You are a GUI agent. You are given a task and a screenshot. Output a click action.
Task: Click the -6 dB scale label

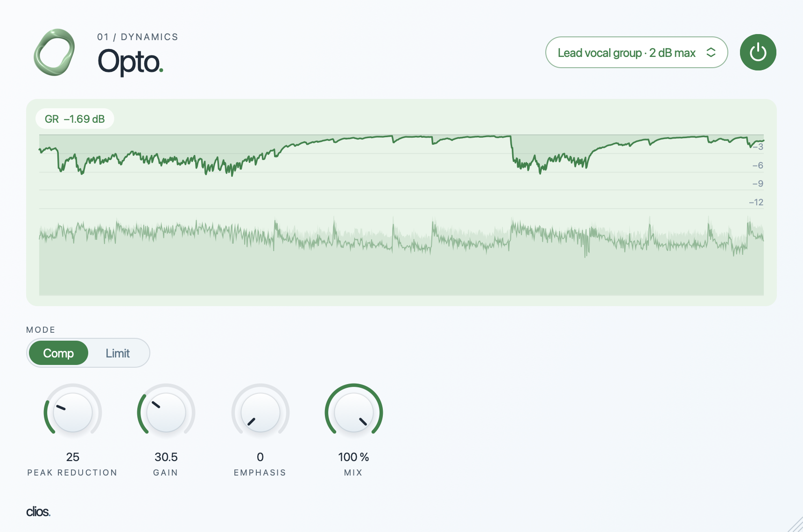[x=758, y=165]
